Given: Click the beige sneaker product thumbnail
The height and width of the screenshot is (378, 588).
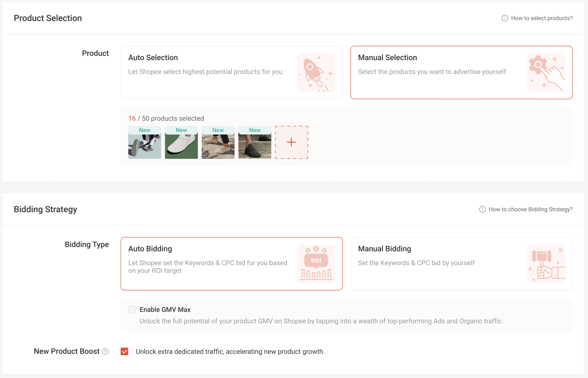Looking at the screenshot, I should [x=218, y=142].
